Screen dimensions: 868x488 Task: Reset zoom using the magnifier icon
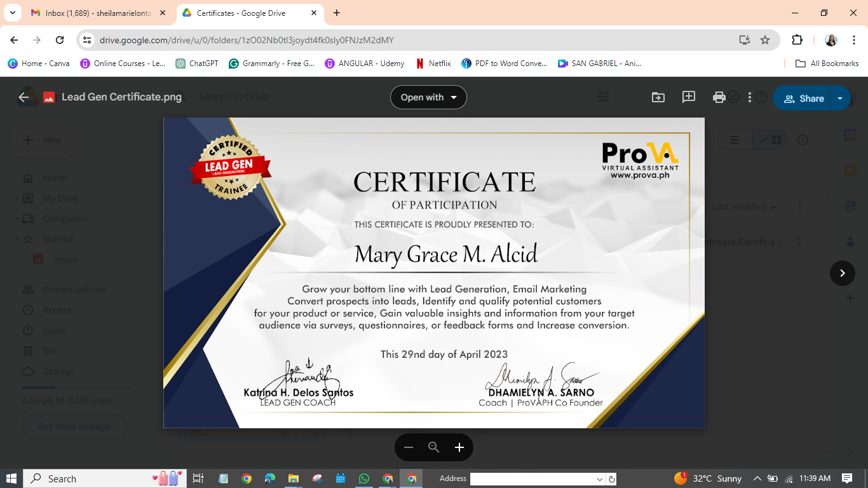(434, 447)
